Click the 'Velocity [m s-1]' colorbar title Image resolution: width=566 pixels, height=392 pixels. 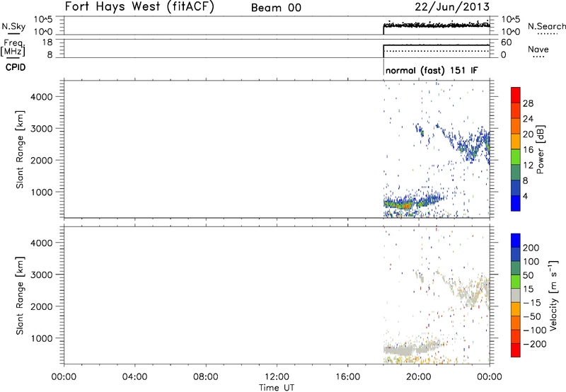tap(553, 295)
